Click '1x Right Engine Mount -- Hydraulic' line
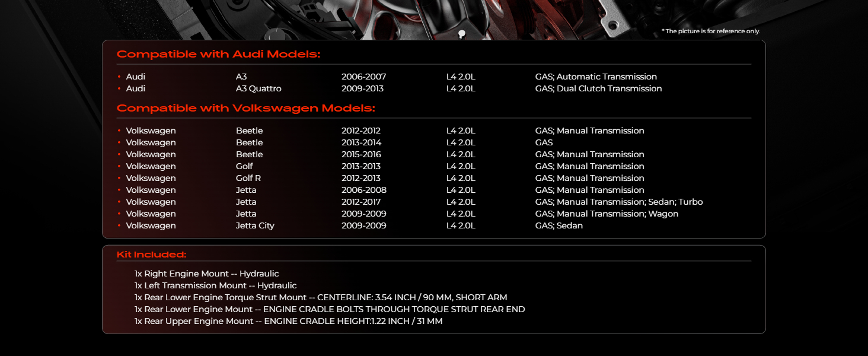 pos(206,274)
